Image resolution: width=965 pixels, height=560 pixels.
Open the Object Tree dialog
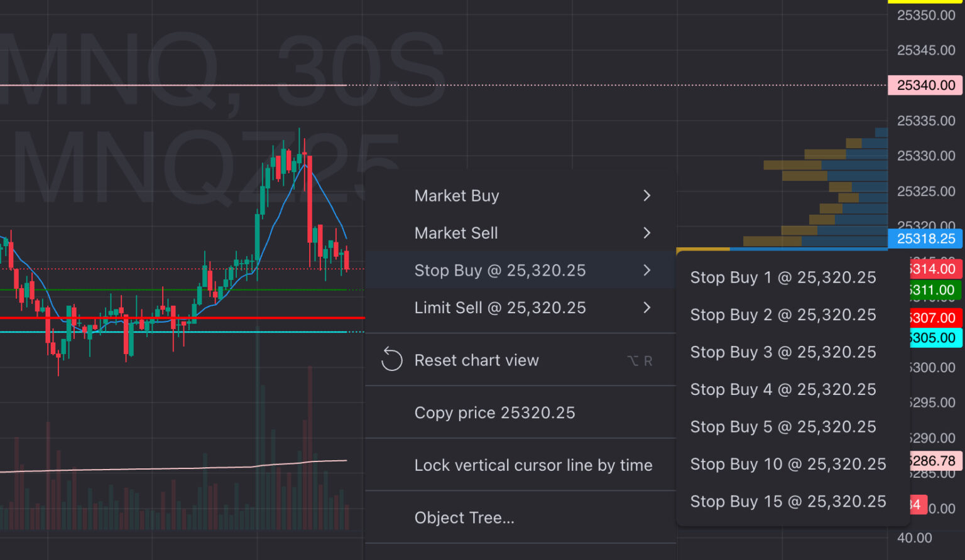[464, 517]
